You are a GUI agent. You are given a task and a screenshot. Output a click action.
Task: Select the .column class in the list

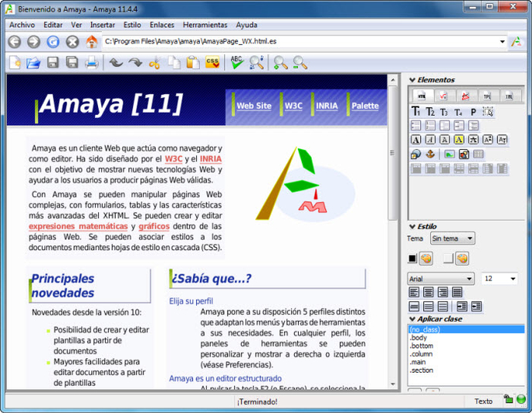(421, 354)
